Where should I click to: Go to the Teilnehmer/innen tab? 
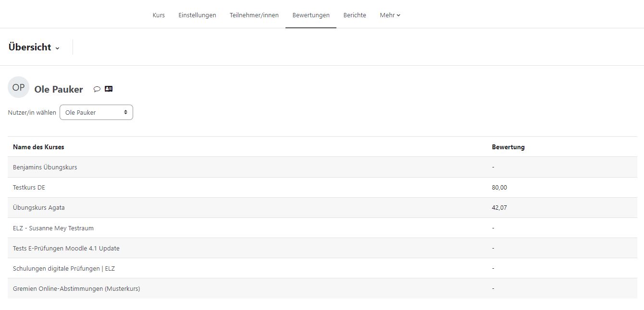pyautogui.click(x=254, y=15)
